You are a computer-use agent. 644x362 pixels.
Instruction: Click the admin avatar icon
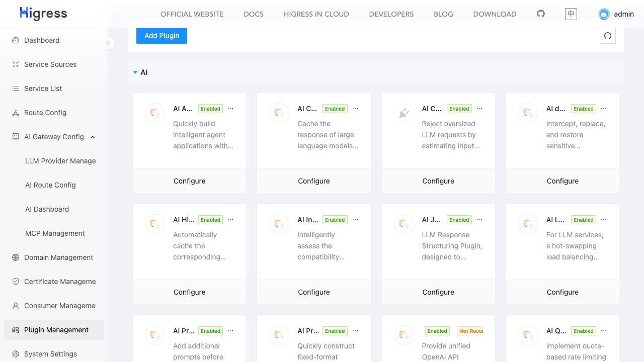604,14
